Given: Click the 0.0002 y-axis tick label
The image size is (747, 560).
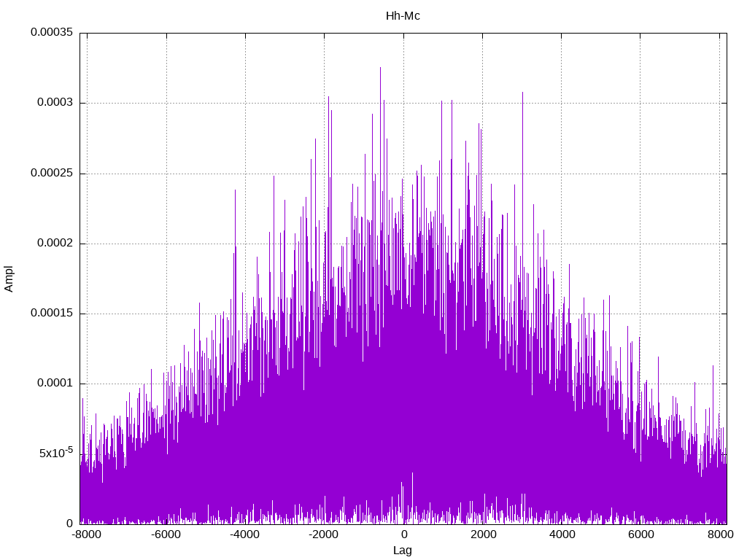Looking at the screenshot, I should coord(55,244).
